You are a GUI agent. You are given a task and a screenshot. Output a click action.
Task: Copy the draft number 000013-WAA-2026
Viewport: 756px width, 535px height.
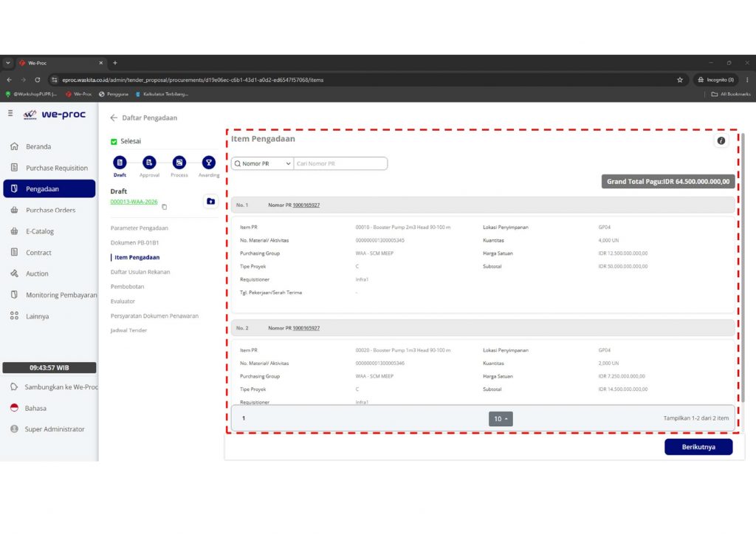[x=165, y=207]
